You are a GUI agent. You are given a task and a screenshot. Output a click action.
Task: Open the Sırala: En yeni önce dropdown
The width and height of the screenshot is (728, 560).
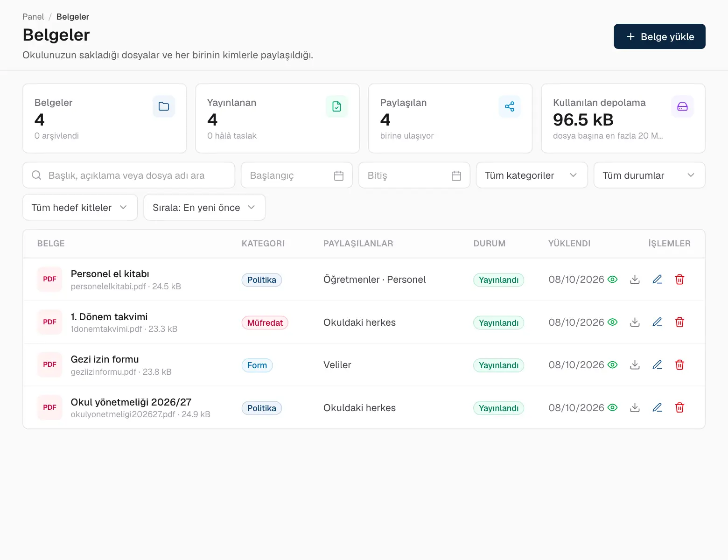point(204,207)
